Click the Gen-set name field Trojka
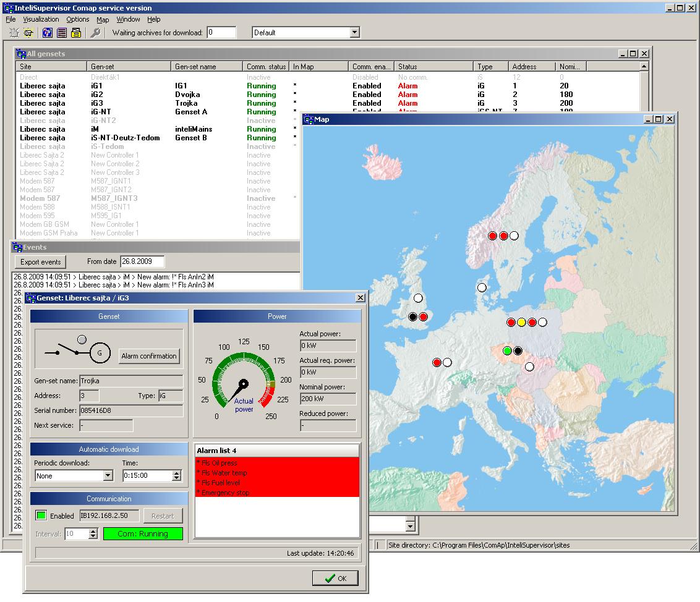This screenshot has height=602, width=700. (131, 381)
